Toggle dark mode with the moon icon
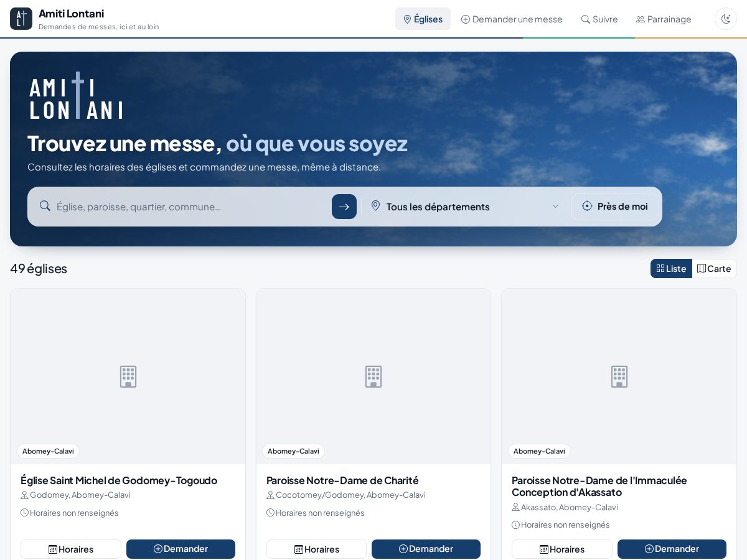 click(x=726, y=19)
